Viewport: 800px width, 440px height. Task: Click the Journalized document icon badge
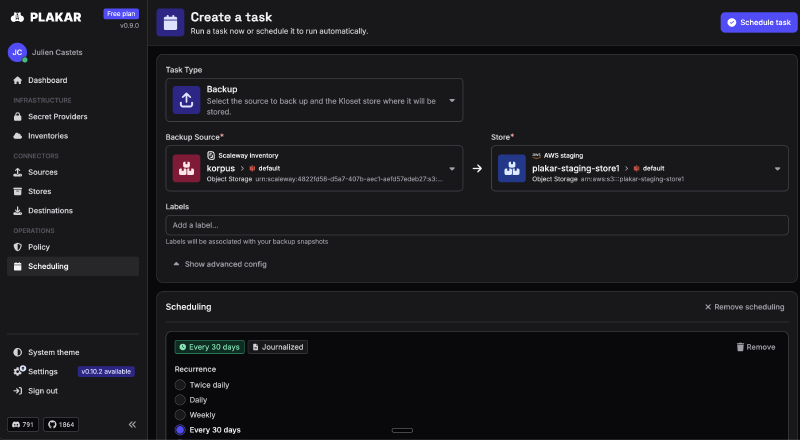278,347
